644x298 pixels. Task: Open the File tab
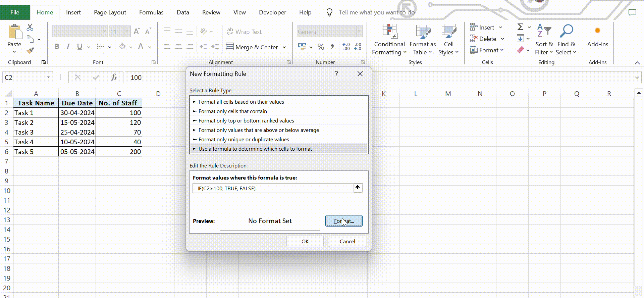tap(15, 12)
